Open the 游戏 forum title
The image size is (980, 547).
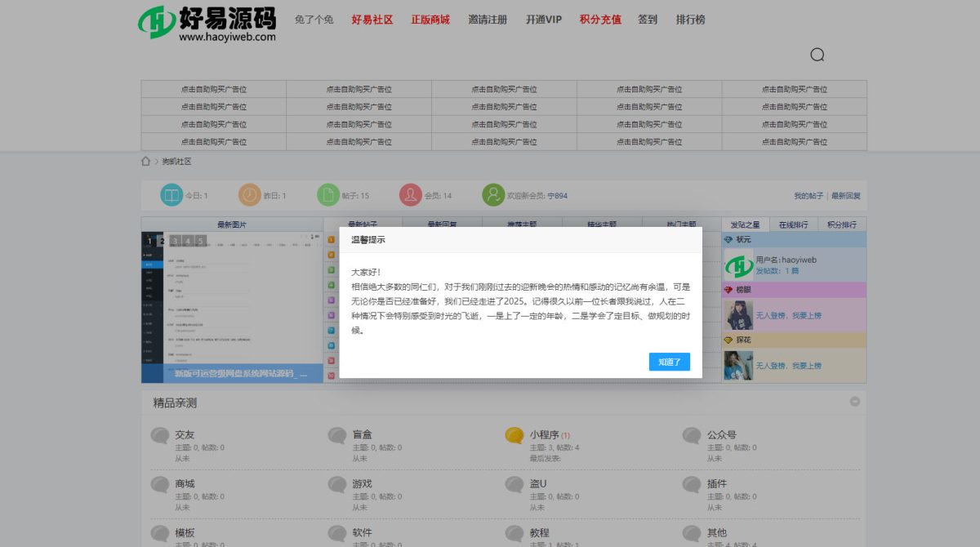click(363, 484)
